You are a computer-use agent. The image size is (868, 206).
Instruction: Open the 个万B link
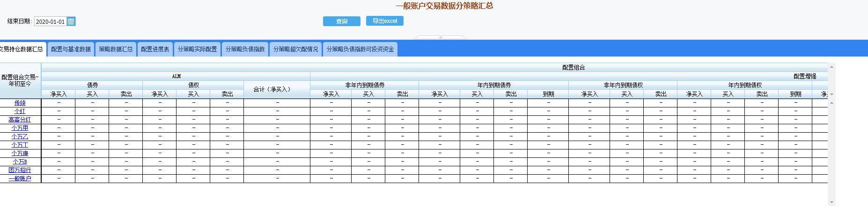coord(20,162)
